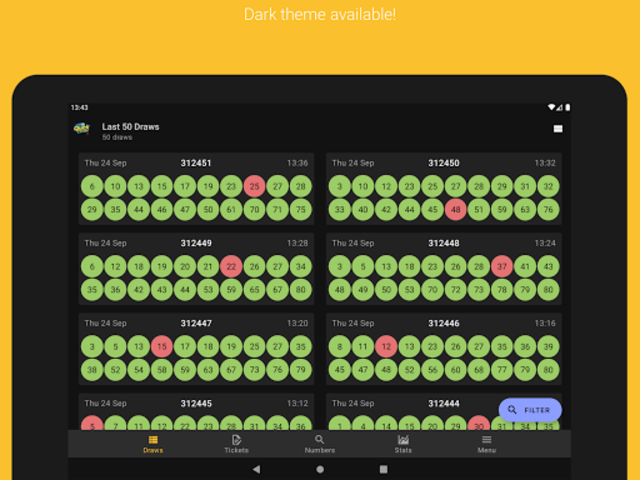Click red ball 22 in draw 312449

click(231, 266)
